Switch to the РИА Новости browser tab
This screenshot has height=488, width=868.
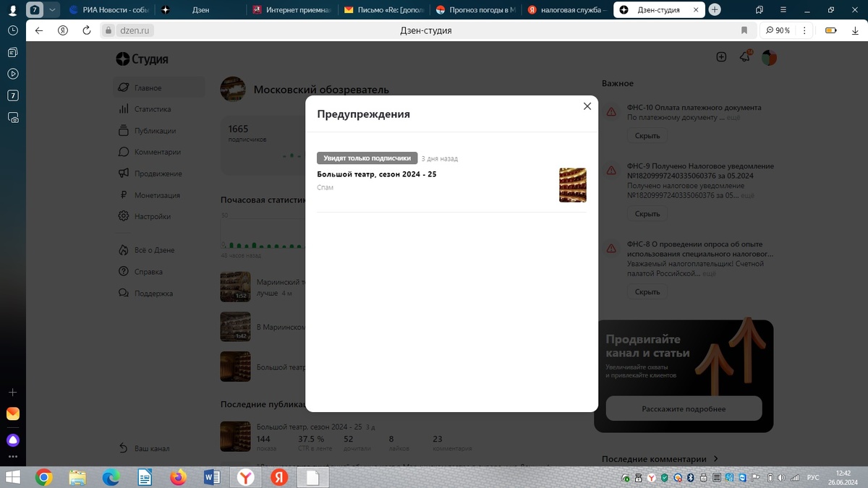click(108, 10)
